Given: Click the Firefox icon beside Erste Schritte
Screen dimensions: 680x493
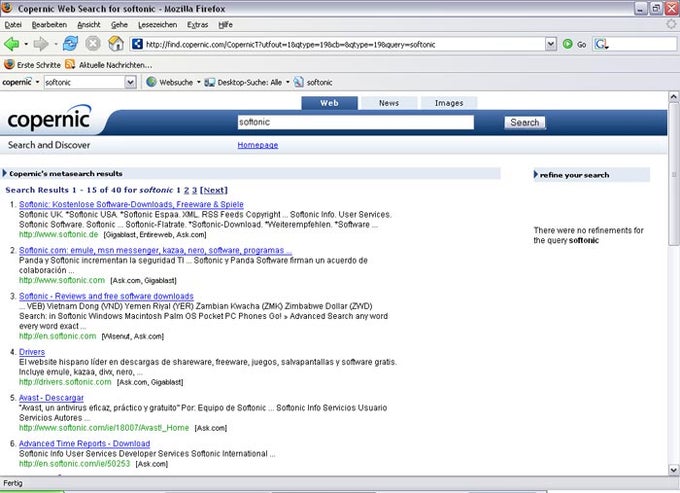Looking at the screenshot, I should coord(9,65).
